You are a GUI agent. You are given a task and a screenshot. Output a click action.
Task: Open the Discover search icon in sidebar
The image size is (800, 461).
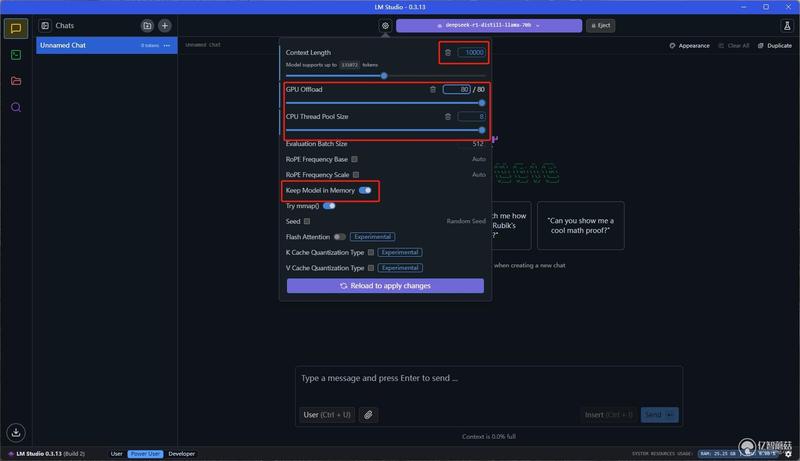pos(16,107)
